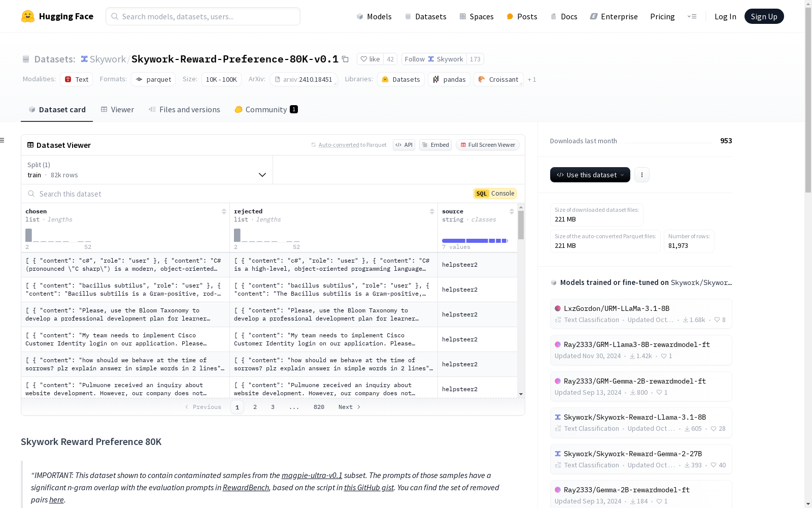
Task: Click the Embed button
Action: click(x=435, y=145)
